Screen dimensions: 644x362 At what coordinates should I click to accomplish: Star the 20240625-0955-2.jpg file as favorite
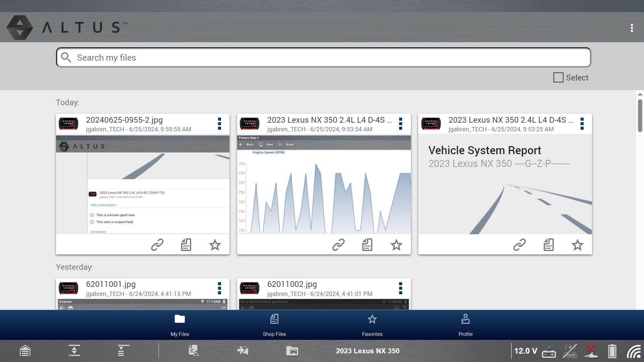pos(215,245)
